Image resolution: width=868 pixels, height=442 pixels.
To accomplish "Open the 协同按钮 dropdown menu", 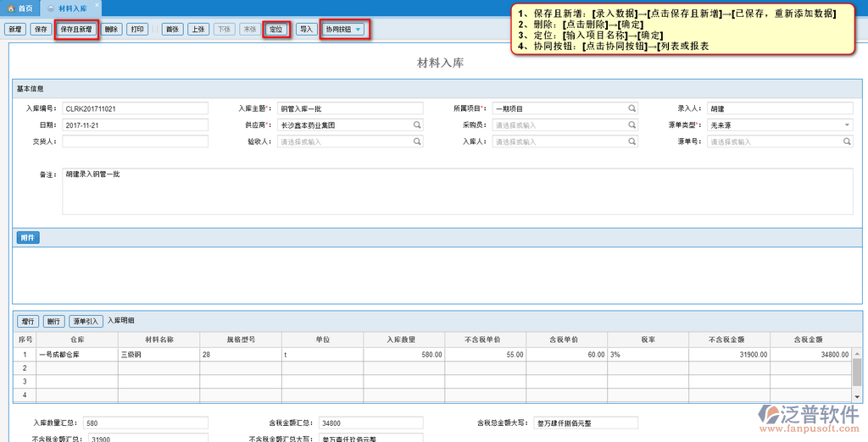I will pyautogui.click(x=343, y=29).
